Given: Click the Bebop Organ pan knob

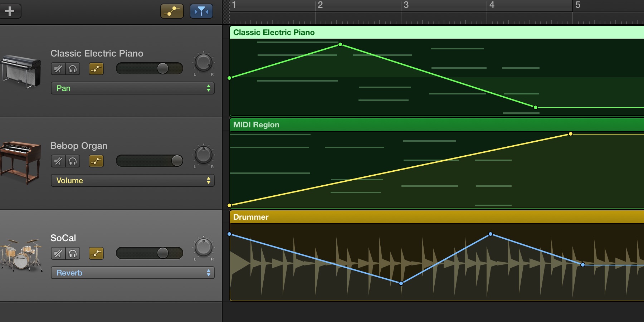Looking at the screenshot, I should [x=204, y=155].
